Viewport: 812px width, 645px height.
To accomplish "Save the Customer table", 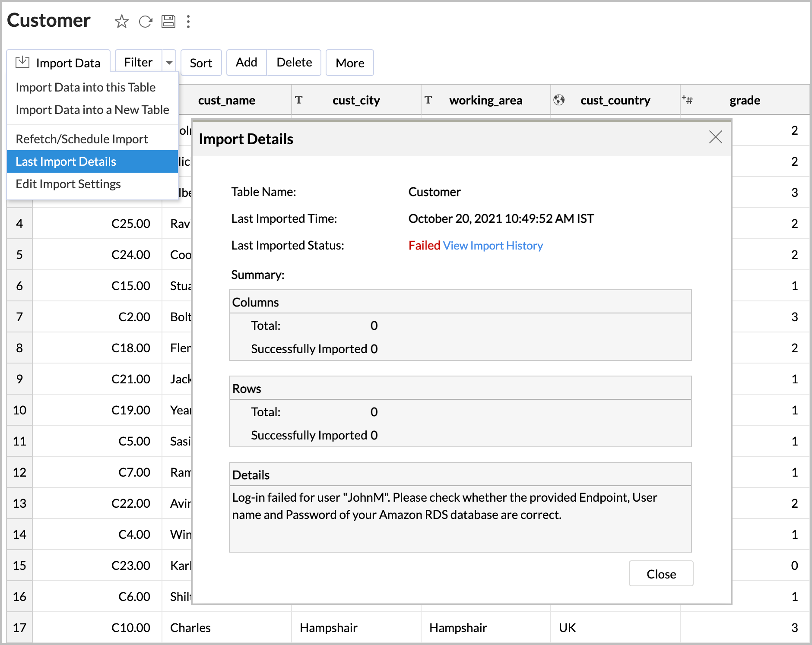I will 169,22.
